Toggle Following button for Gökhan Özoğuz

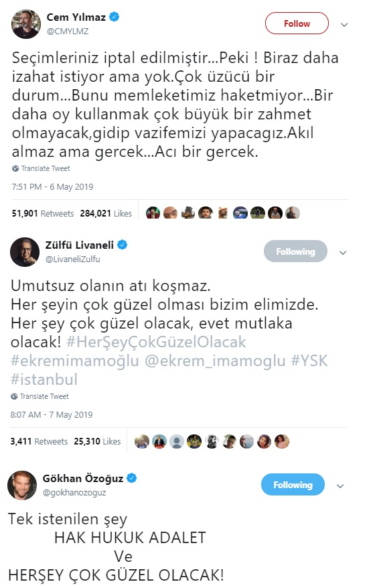(293, 485)
